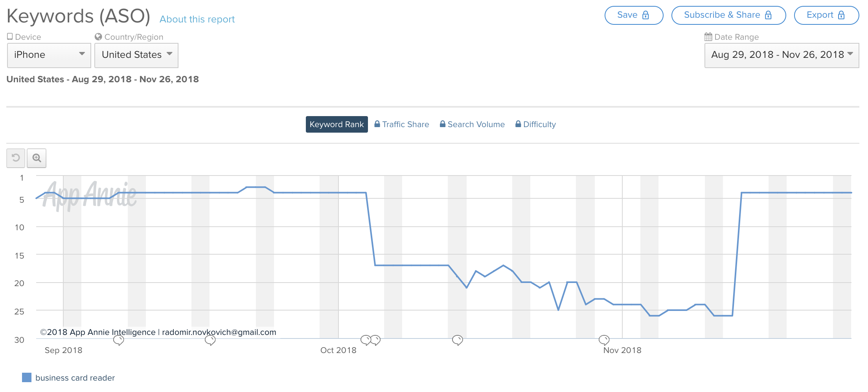This screenshot has height=392, width=868.
Task: Click the globe icon beside Country/Region
Action: (98, 37)
